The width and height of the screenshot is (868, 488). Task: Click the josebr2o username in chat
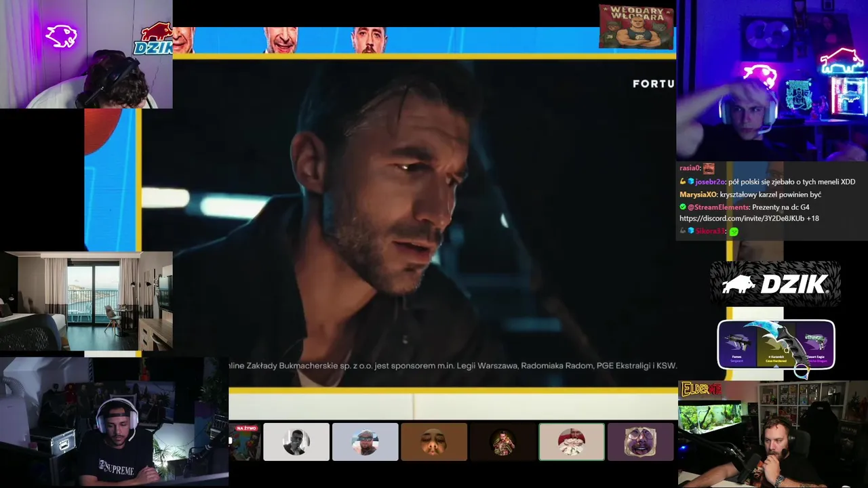coord(710,182)
